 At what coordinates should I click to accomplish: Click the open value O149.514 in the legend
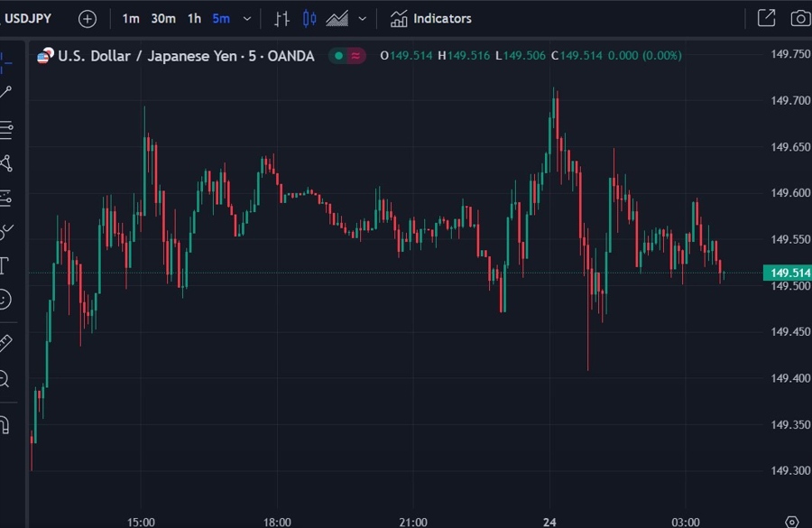[406, 55]
